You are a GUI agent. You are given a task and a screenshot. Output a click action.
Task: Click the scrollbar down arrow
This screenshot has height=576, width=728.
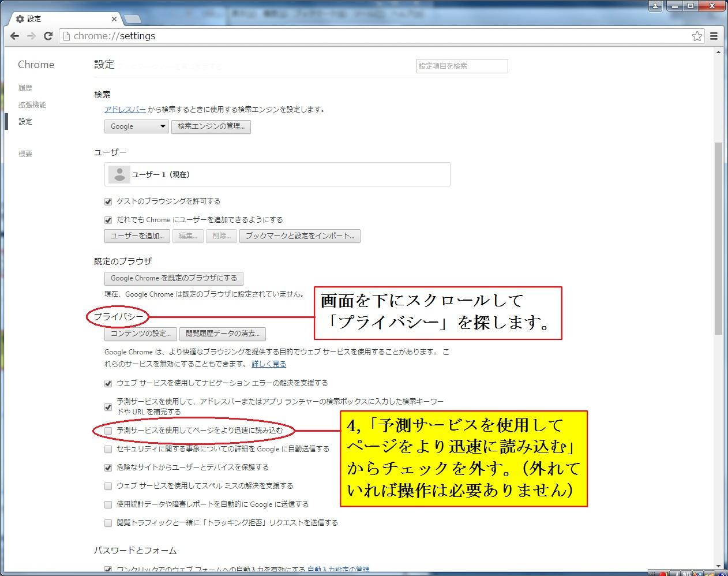(718, 566)
